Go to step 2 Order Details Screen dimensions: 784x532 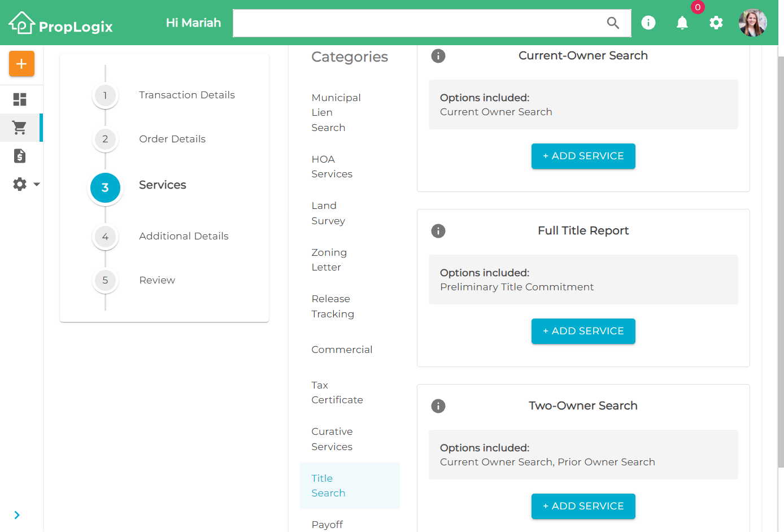[x=149, y=139]
